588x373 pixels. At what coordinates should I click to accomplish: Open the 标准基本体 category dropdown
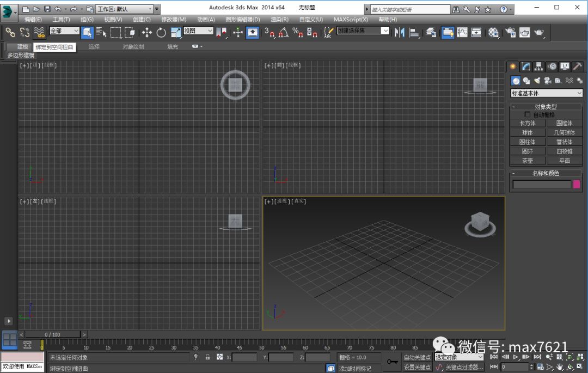(x=547, y=93)
